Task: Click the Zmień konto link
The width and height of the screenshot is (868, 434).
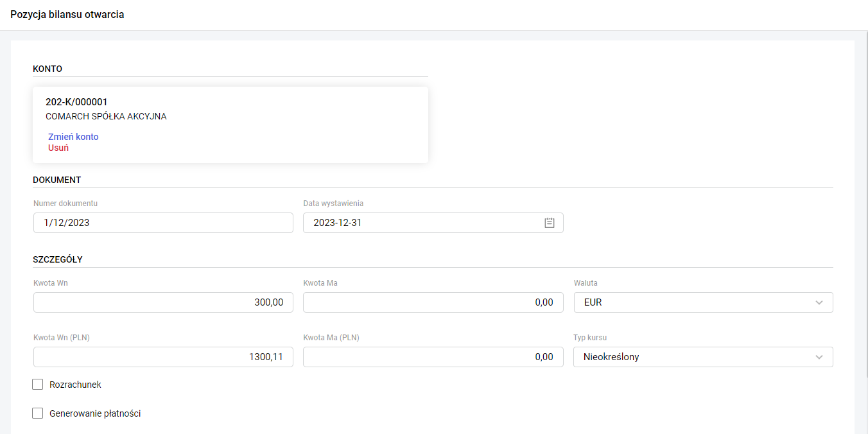Action: click(x=73, y=137)
